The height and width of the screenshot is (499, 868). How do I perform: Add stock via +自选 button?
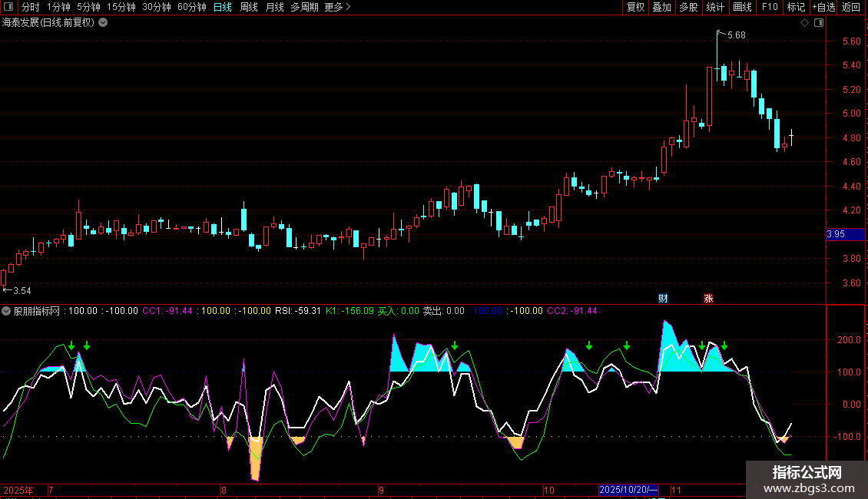click(x=823, y=8)
